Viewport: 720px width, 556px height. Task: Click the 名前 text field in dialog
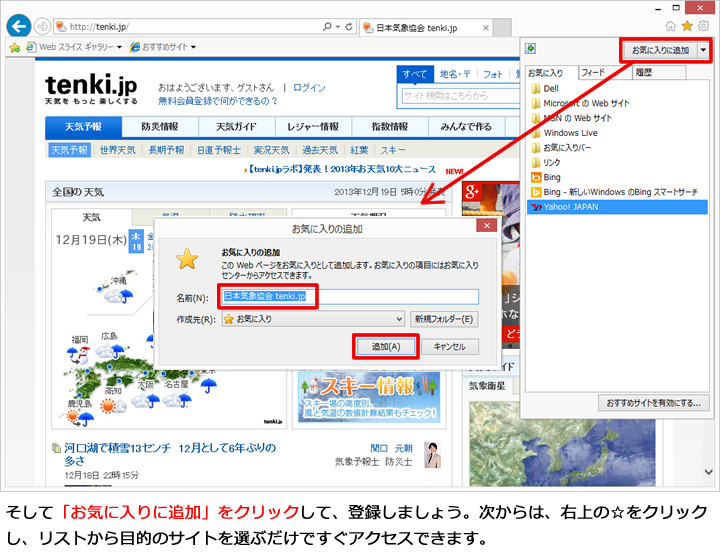click(350, 297)
